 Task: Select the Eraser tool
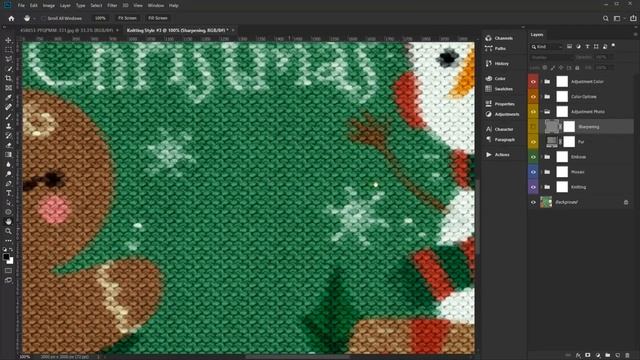pyautogui.click(x=8, y=145)
